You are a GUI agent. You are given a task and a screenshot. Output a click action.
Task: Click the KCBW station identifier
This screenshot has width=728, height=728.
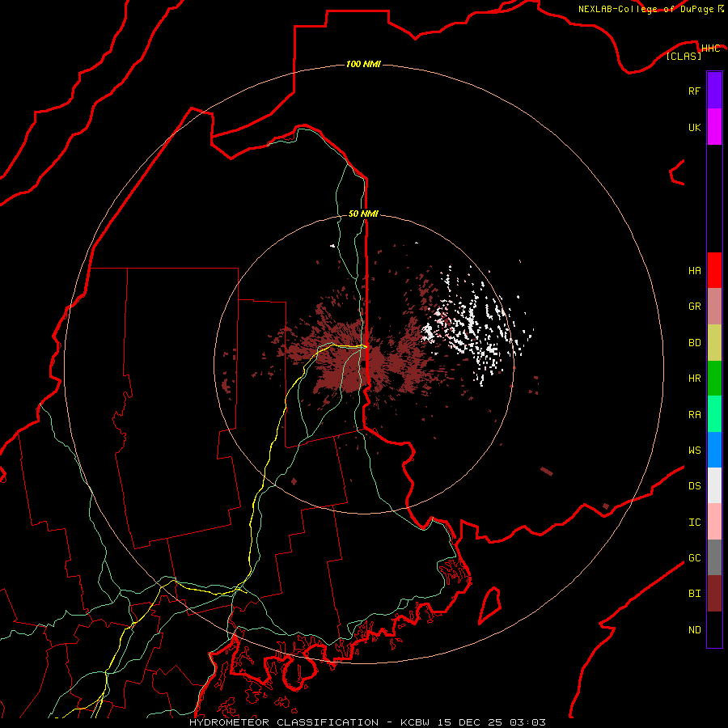coord(415,722)
